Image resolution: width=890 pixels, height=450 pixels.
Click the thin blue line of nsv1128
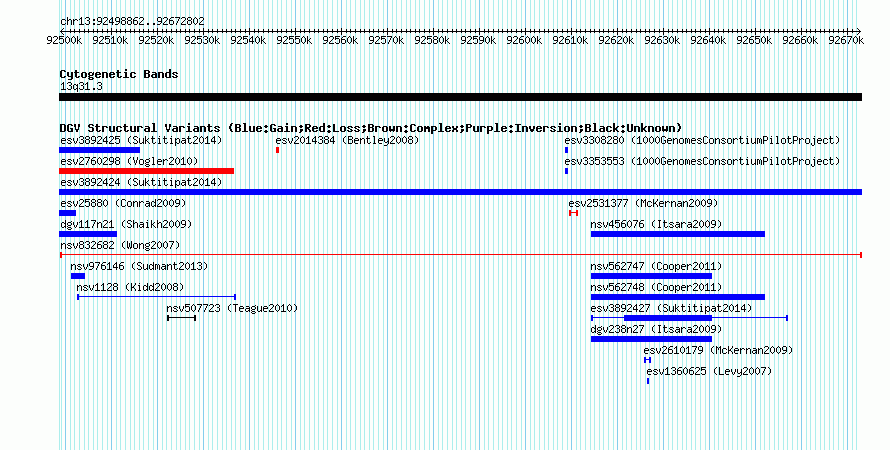pyautogui.click(x=156, y=297)
